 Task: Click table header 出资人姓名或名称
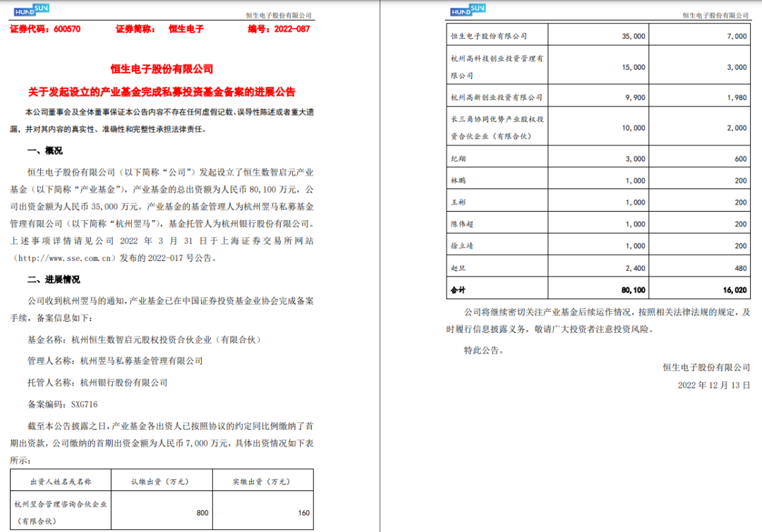61,481
